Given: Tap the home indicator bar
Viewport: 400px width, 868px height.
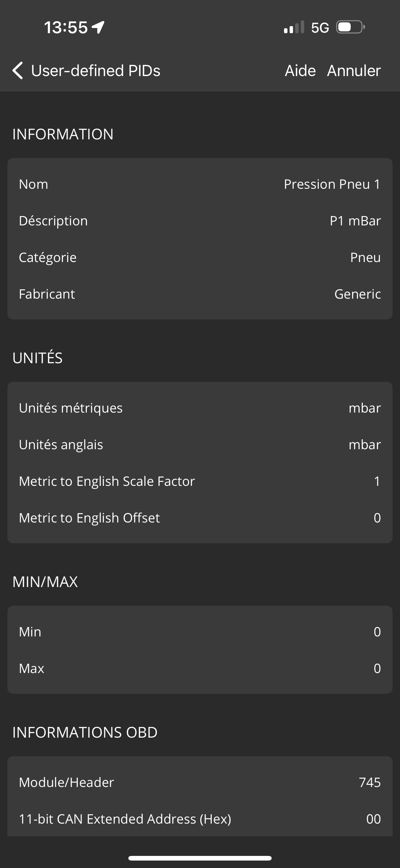Looking at the screenshot, I should coord(200,858).
